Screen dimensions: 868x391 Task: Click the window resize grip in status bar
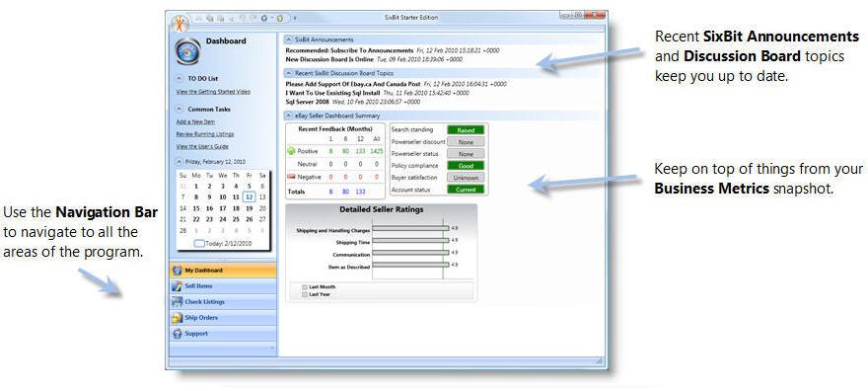[599, 361]
